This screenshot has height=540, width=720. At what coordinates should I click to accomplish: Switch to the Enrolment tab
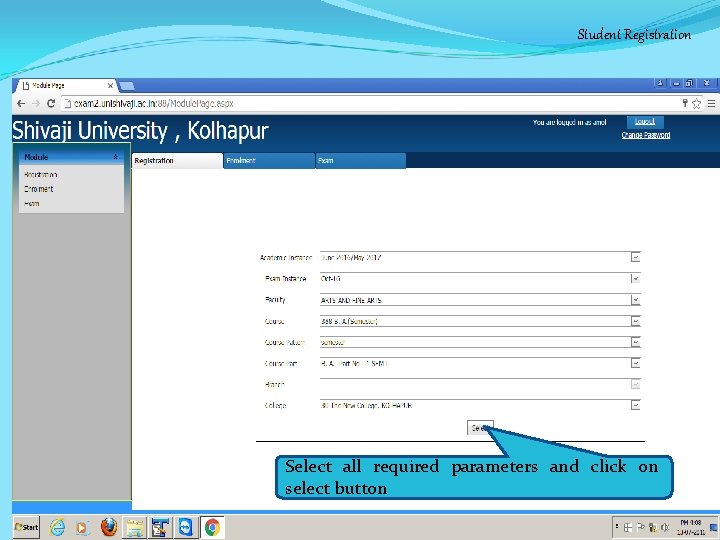269,161
